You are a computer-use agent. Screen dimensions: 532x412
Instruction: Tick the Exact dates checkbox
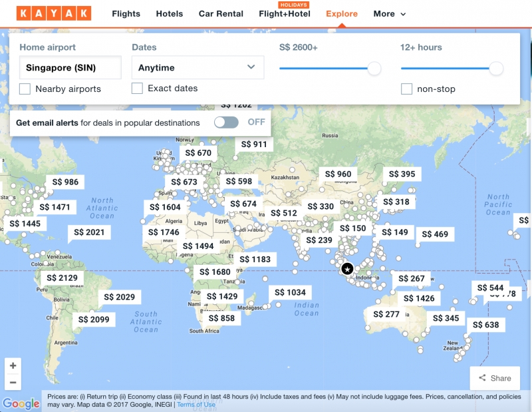[137, 89]
